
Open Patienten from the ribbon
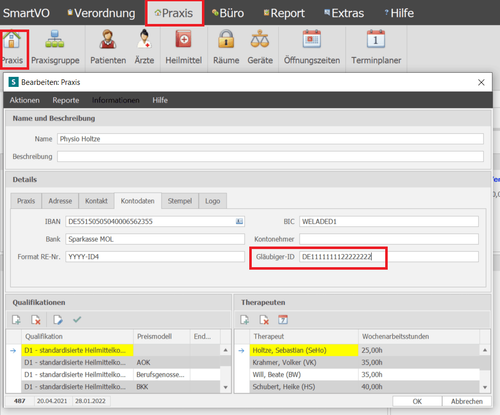tap(108, 39)
